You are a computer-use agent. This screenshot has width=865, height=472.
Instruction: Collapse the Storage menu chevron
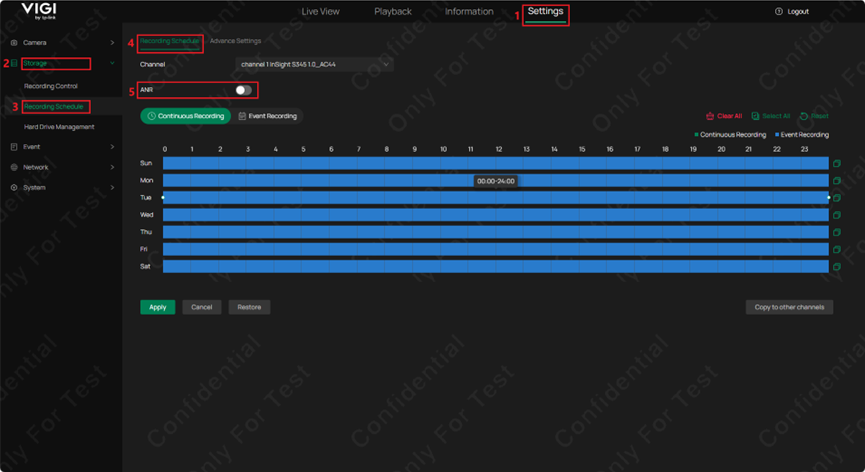coord(112,63)
